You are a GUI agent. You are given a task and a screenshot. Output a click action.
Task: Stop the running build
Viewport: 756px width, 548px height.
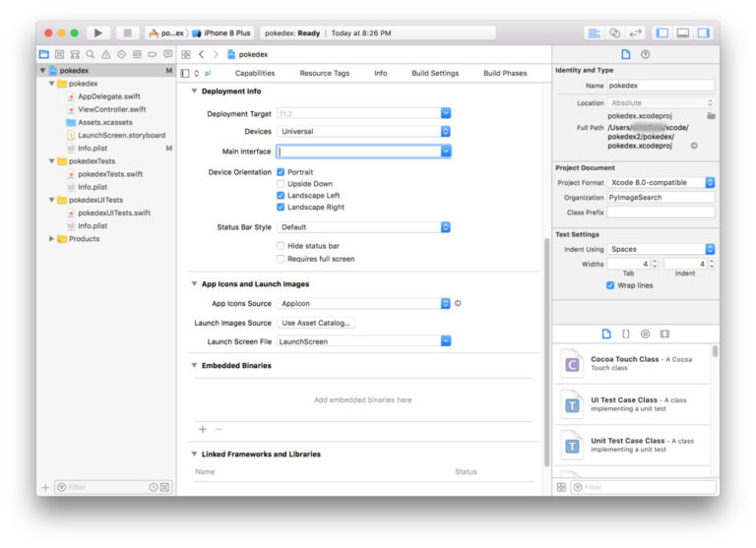click(127, 32)
